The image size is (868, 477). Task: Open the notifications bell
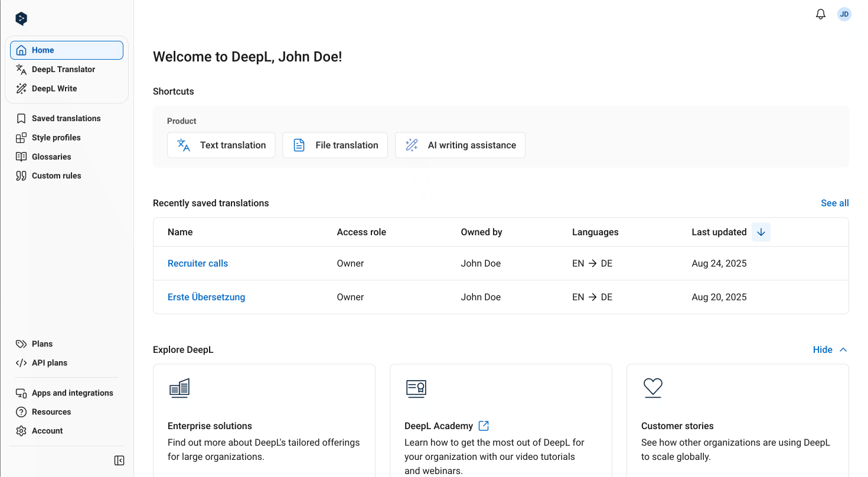coord(820,14)
